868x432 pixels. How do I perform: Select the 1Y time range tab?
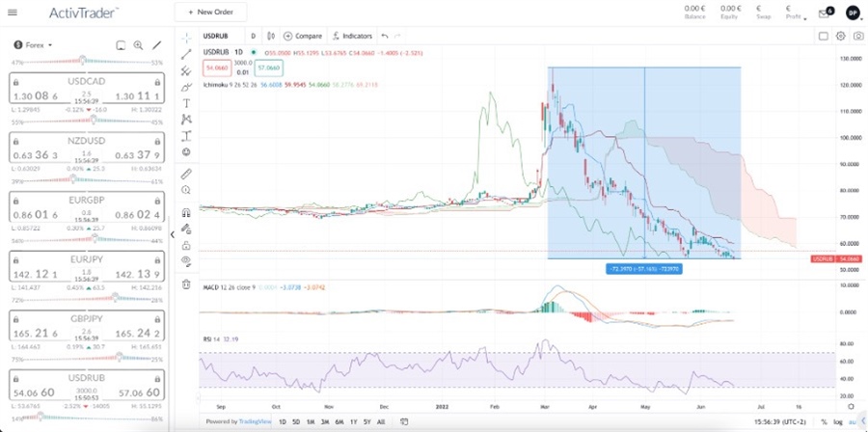point(354,422)
